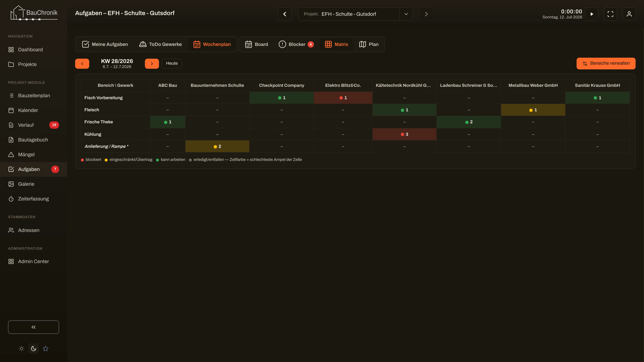Go to previous calendar week

click(82, 64)
